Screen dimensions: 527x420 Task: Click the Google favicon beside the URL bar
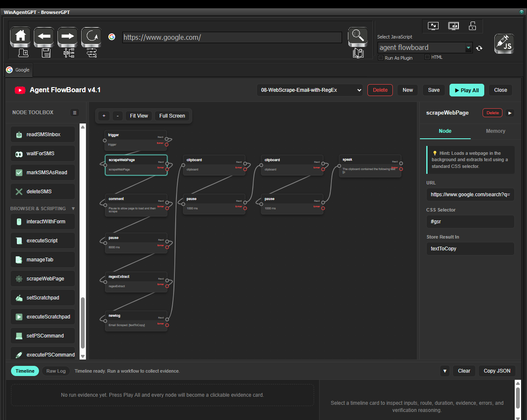(112, 37)
